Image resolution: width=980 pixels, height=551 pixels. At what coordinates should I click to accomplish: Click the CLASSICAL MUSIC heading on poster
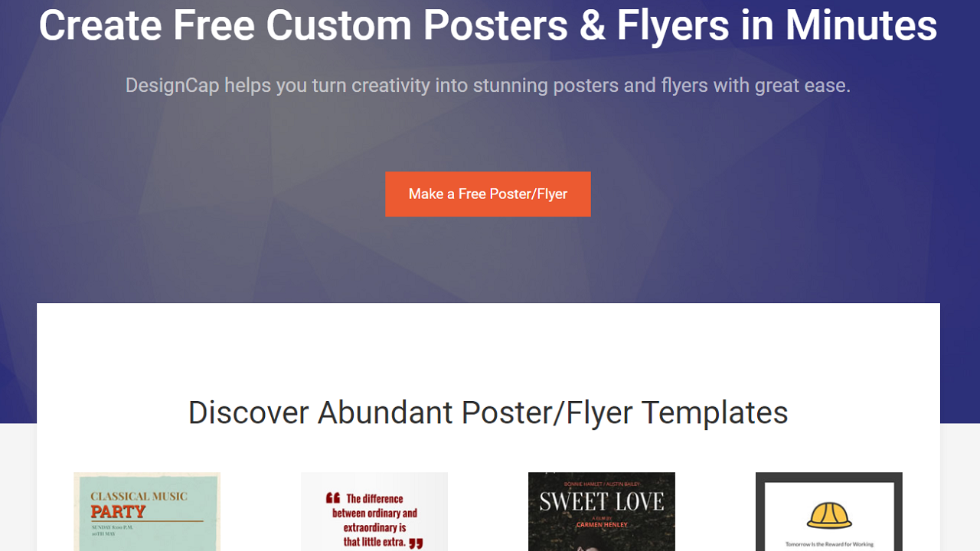click(x=139, y=497)
